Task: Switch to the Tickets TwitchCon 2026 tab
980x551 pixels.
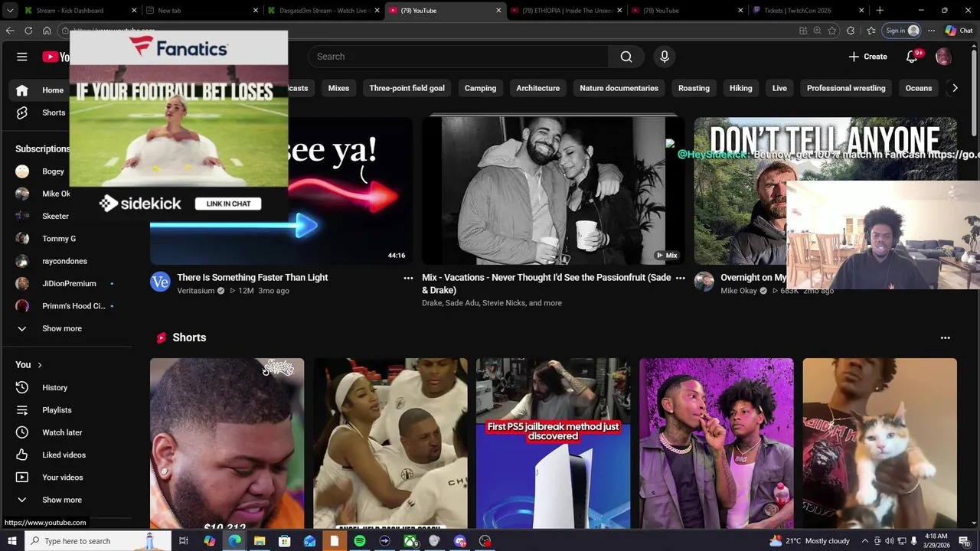Action: click(808, 11)
